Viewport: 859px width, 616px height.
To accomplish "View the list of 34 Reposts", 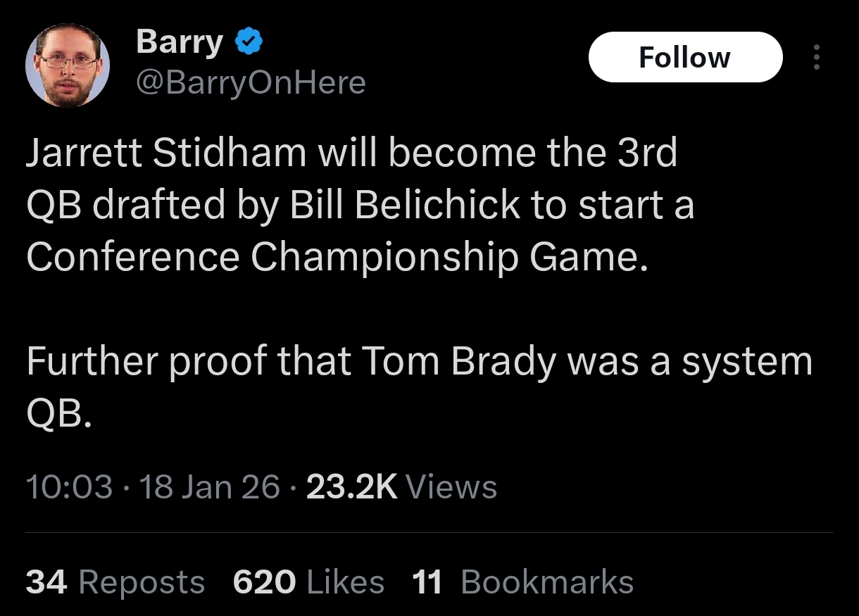I will point(115,582).
